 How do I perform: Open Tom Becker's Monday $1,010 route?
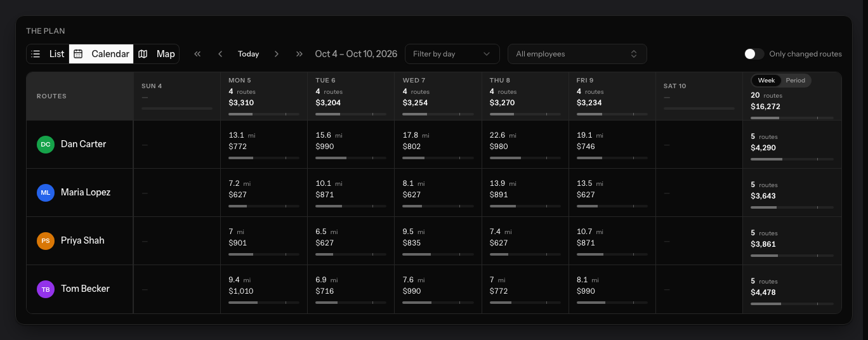pyautogui.click(x=264, y=289)
